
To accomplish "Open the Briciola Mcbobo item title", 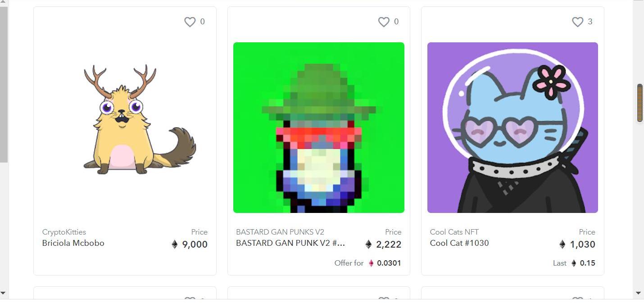I will [73, 243].
